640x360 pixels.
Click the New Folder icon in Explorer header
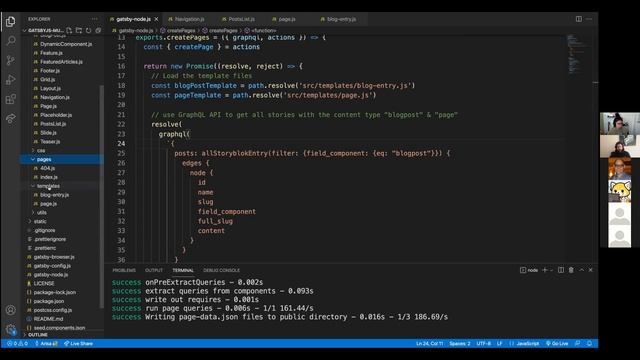[79, 31]
